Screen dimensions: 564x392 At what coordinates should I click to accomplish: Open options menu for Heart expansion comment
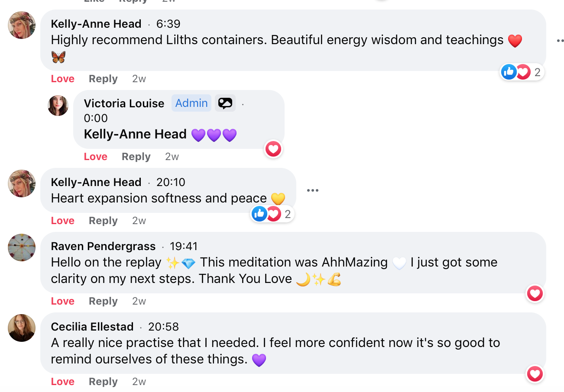coord(312,190)
